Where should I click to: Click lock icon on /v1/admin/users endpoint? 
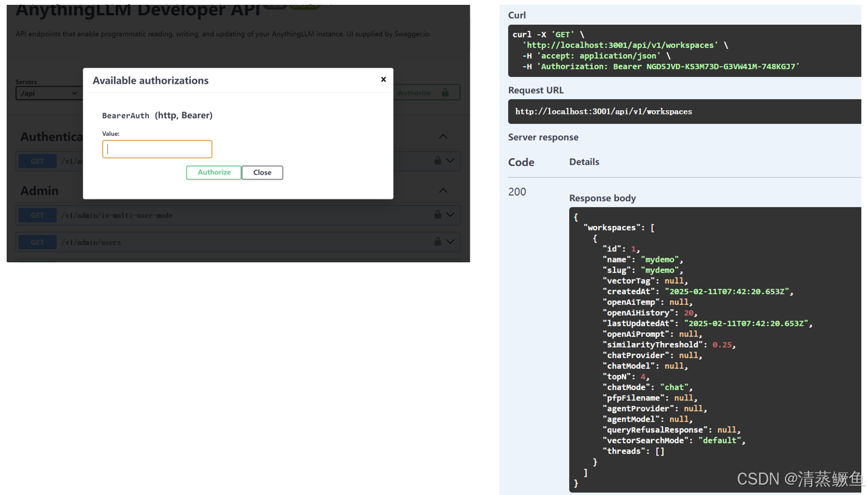pyautogui.click(x=437, y=241)
